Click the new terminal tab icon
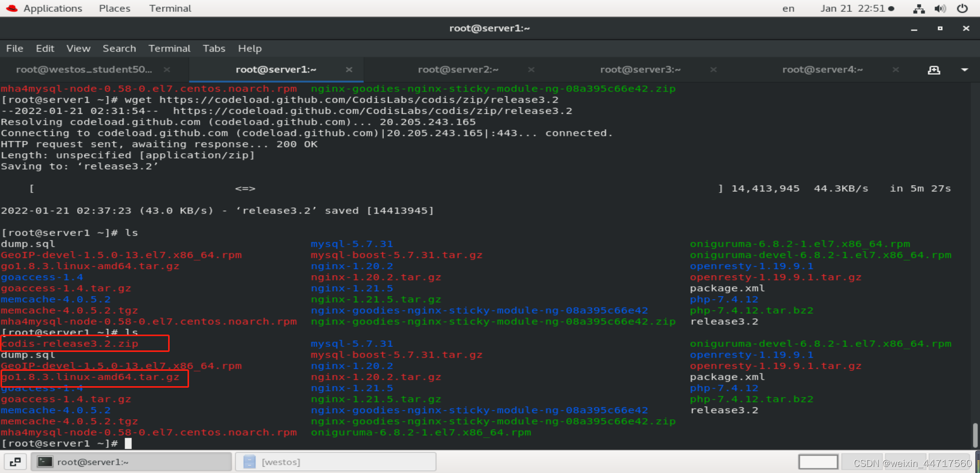This screenshot has height=473, width=980. 934,70
